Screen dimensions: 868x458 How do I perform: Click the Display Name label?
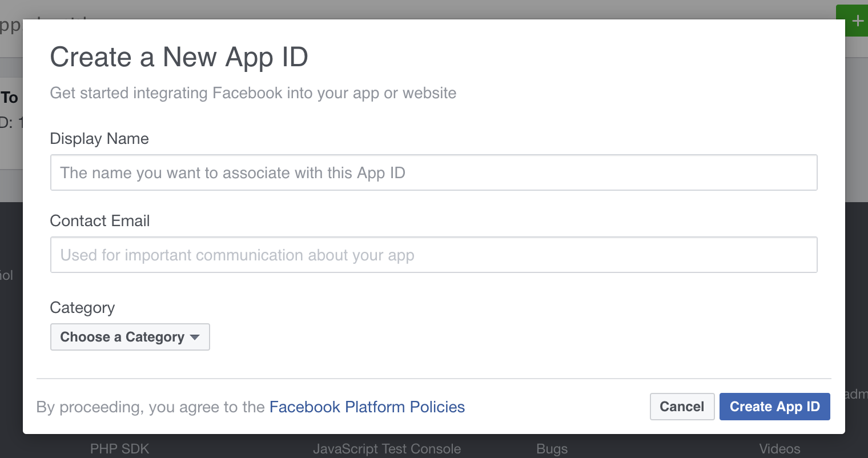(x=99, y=138)
